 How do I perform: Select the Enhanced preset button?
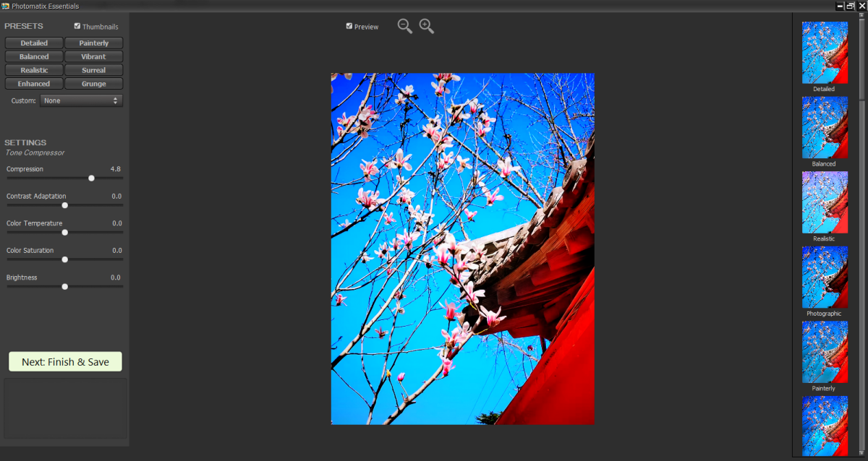tap(34, 84)
